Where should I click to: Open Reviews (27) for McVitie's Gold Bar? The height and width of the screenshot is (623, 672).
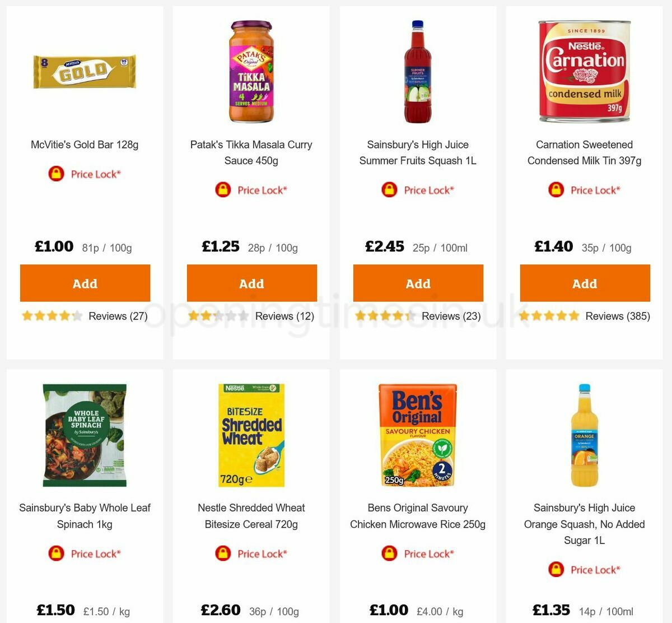(x=118, y=316)
